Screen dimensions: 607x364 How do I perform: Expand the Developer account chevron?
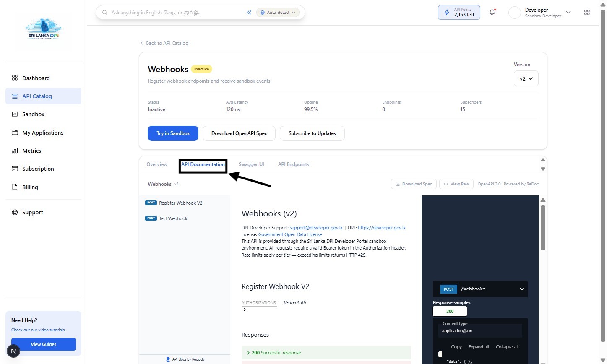[x=568, y=13]
